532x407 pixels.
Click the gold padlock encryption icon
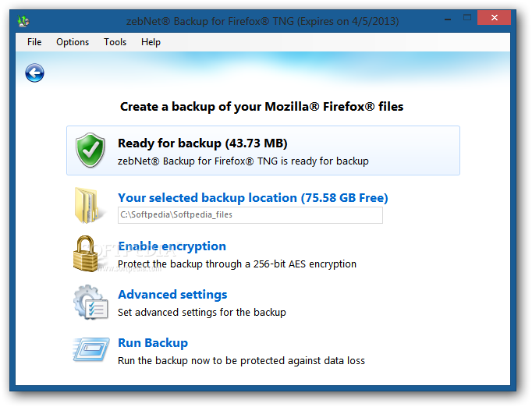coord(86,254)
